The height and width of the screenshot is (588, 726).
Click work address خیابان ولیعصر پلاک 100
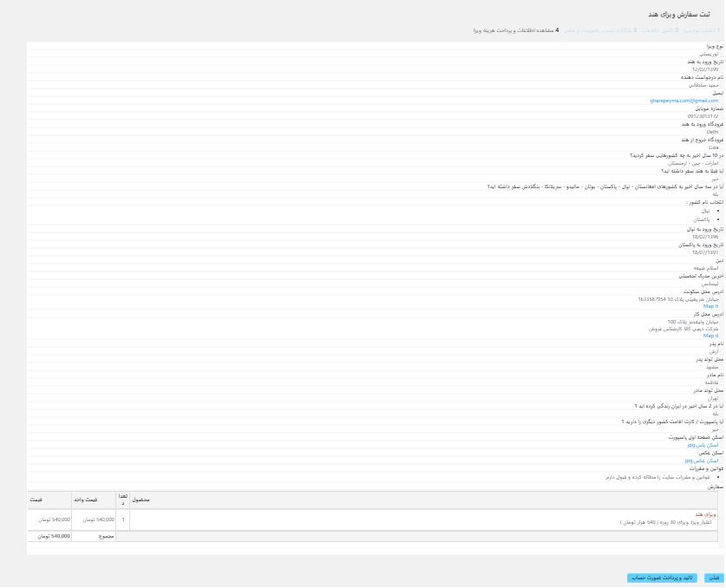point(693,322)
